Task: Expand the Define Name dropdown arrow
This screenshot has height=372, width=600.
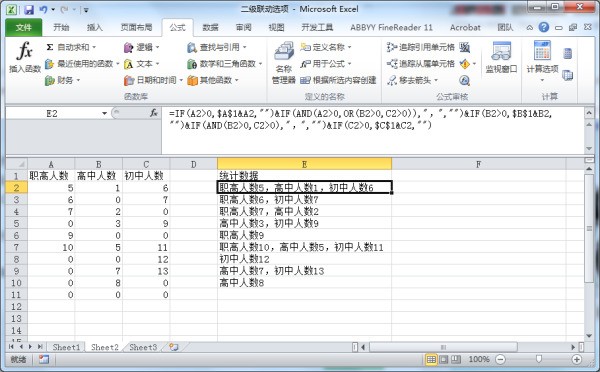Action: 349,47
